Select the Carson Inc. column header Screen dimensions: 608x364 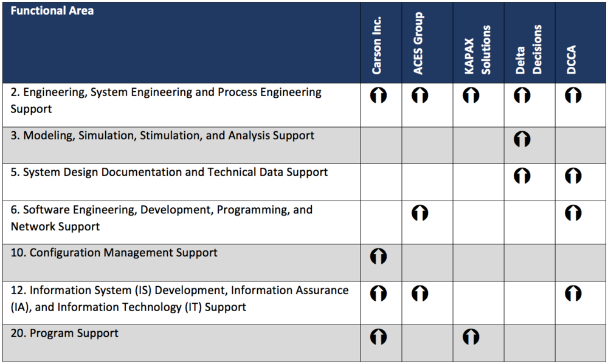(x=376, y=46)
